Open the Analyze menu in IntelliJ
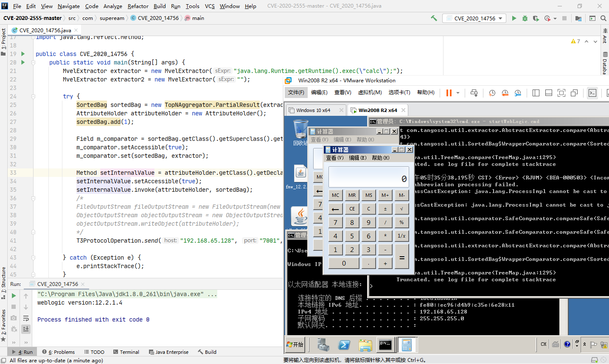The image size is (609, 364). click(113, 6)
